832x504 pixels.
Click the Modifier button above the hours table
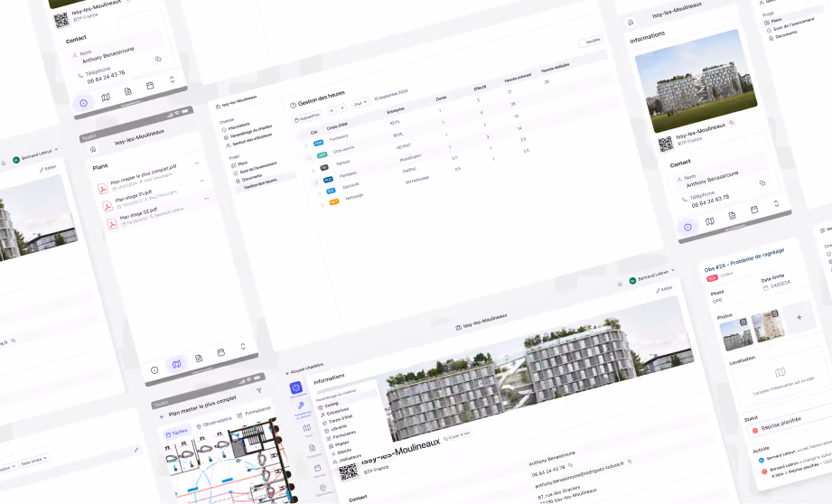(x=591, y=42)
